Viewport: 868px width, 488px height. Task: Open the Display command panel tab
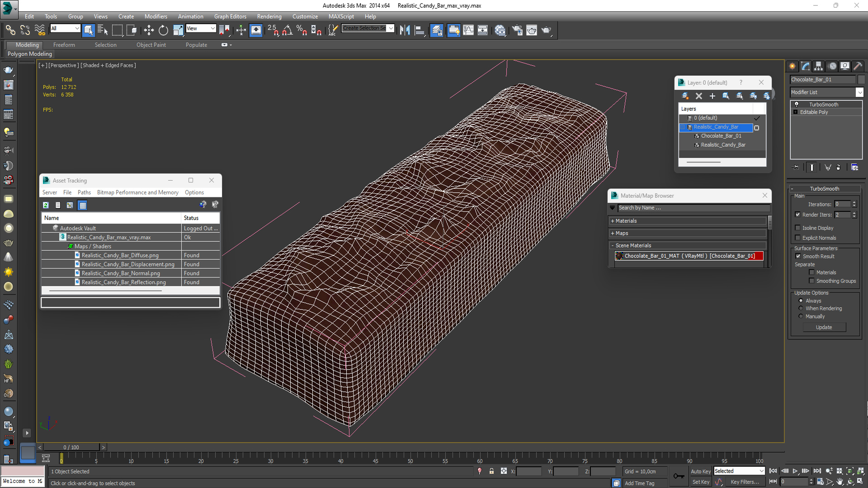(x=845, y=66)
